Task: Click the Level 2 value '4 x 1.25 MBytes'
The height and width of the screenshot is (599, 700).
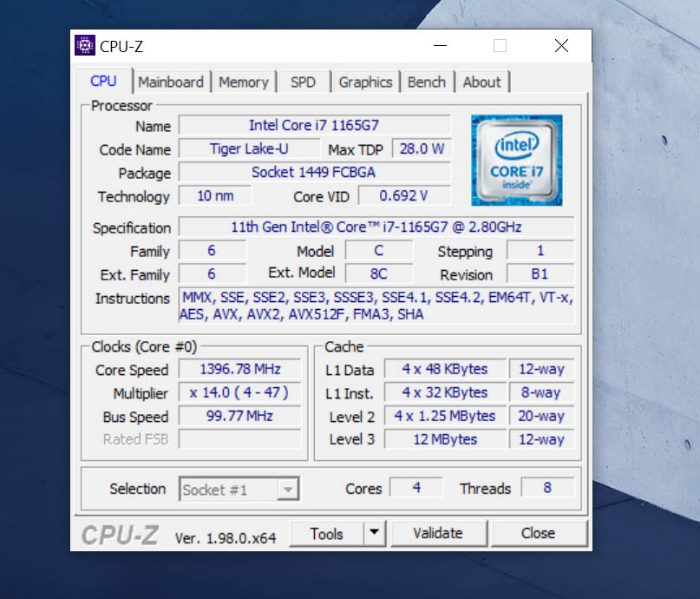Action: coord(445,416)
